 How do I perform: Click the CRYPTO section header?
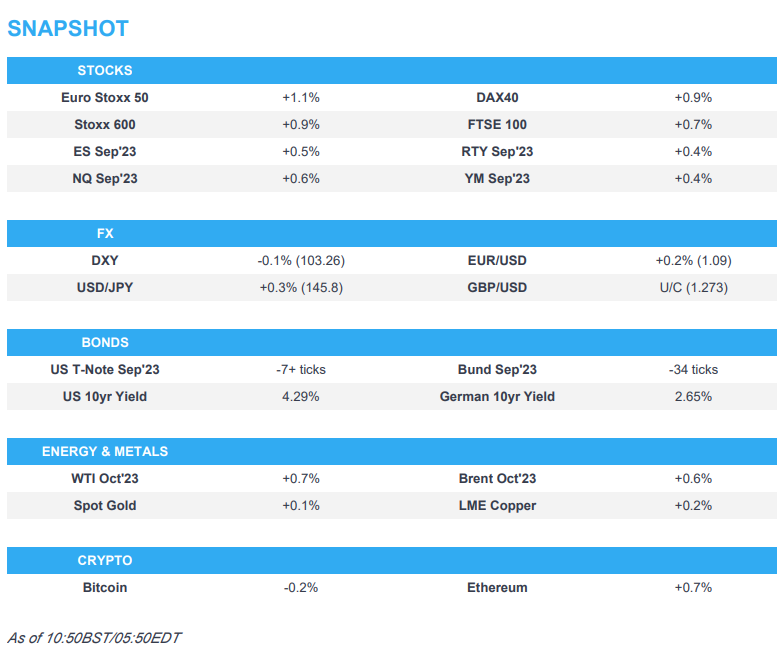point(105,560)
